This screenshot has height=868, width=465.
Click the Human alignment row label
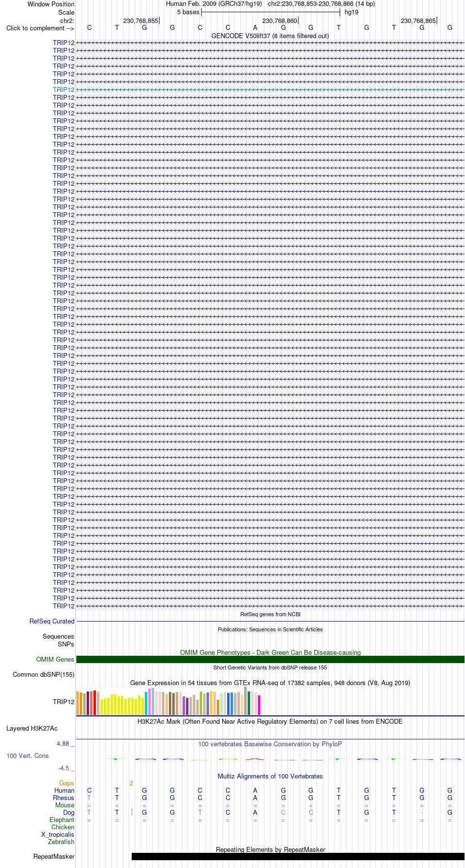click(64, 791)
